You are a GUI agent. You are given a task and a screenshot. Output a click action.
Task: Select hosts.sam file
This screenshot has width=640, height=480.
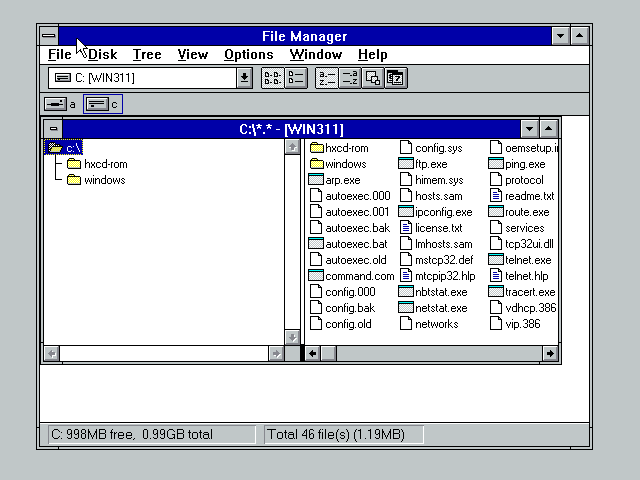(x=431, y=196)
